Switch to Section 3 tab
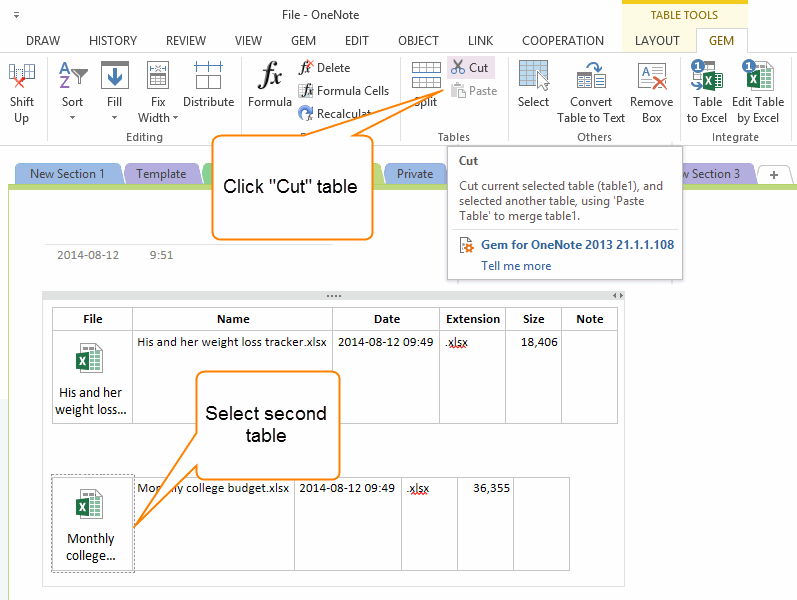Image resolution: width=797 pixels, height=600 pixels. [717, 174]
